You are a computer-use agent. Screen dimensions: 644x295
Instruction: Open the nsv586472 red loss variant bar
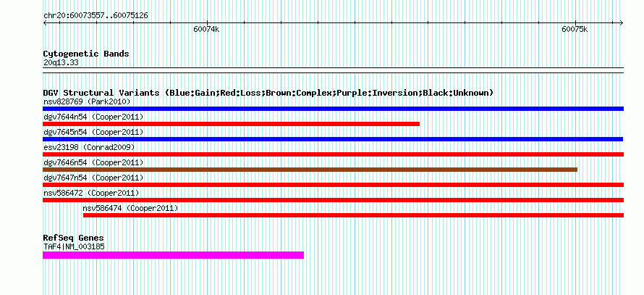333,200
